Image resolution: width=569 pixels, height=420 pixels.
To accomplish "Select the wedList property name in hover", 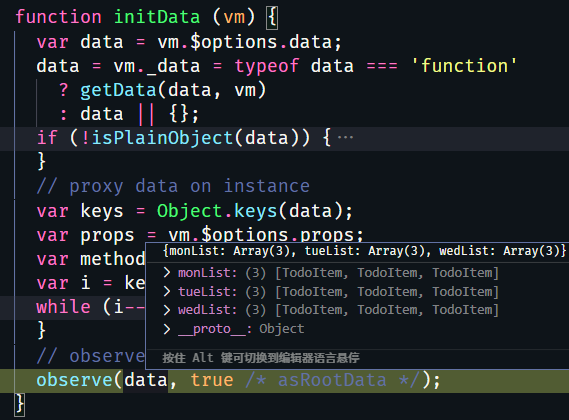I will pyautogui.click(x=206, y=310).
